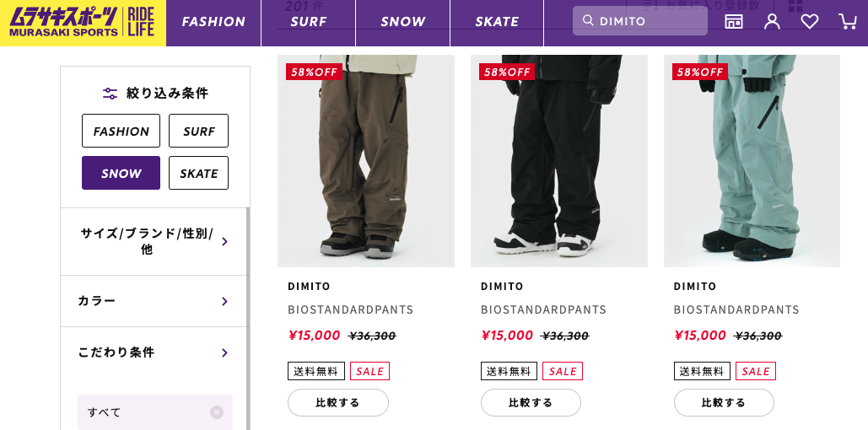868x430 pixels.
Task: Expand the サイズ/ブランド/性別/他 filter section
Action: coord(155,241)
